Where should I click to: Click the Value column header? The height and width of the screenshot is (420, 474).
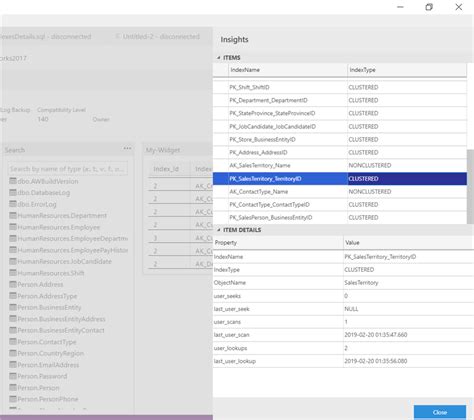click(409, 243)
